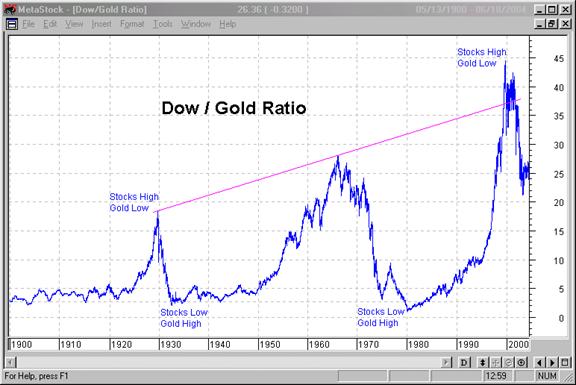
Task: Click the horizontal scrollbar right arrow
Action: click(446, 363)
